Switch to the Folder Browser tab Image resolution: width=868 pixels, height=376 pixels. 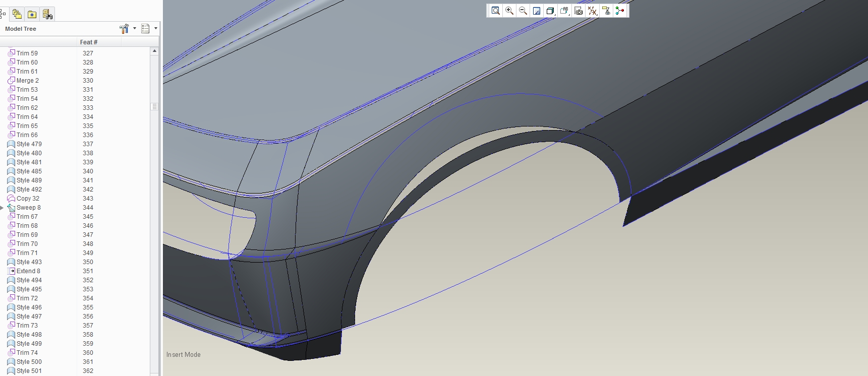point(17,14)
